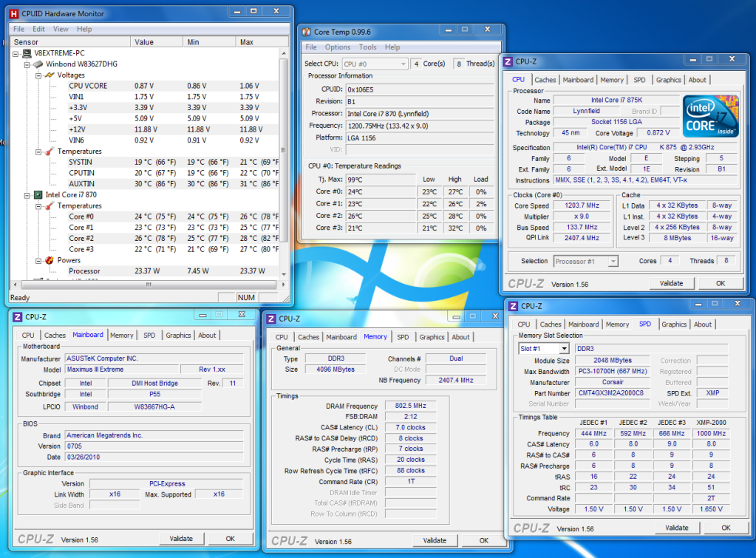756x558 pixels.
Task: Click OK in the CPU-Z Mainboard window
Action: (230, 540)
